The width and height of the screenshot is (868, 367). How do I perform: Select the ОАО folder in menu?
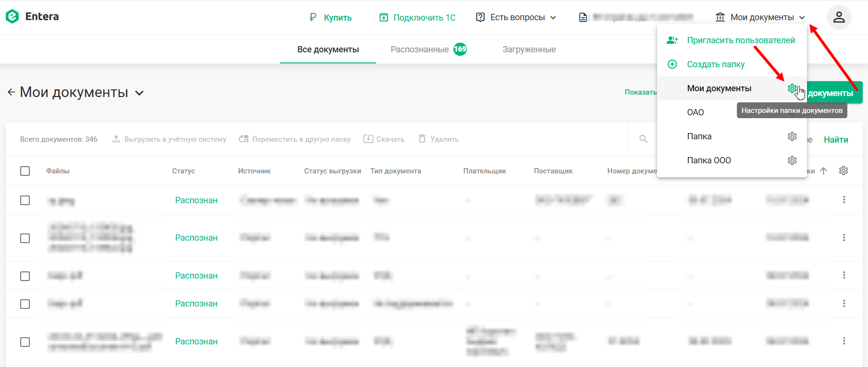[696, 112]
